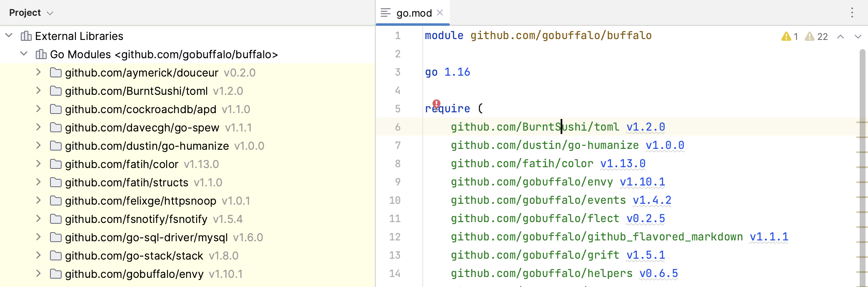Close the go.mod editor tab
The width and height of the screenshot is (868, 287).
(440, 13)
